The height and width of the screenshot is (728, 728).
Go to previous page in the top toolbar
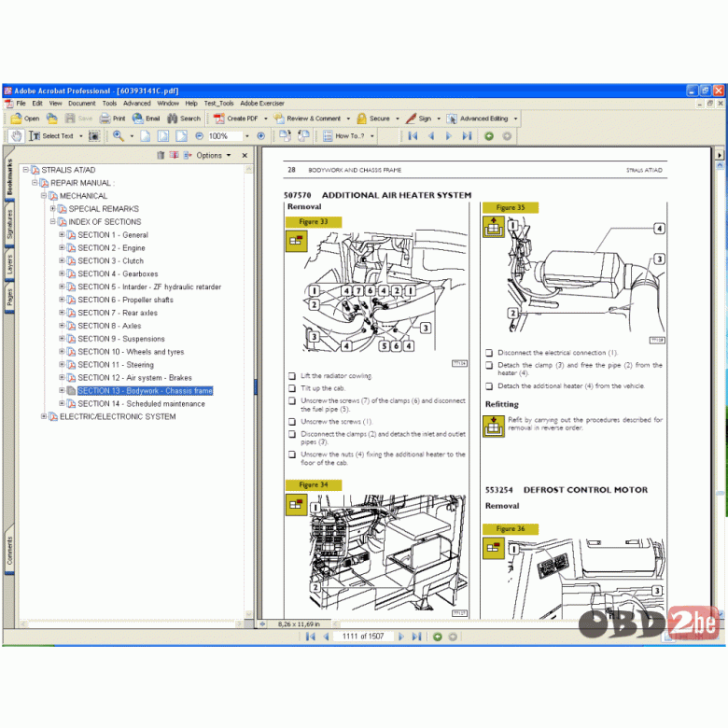click(x=431, y=136)
